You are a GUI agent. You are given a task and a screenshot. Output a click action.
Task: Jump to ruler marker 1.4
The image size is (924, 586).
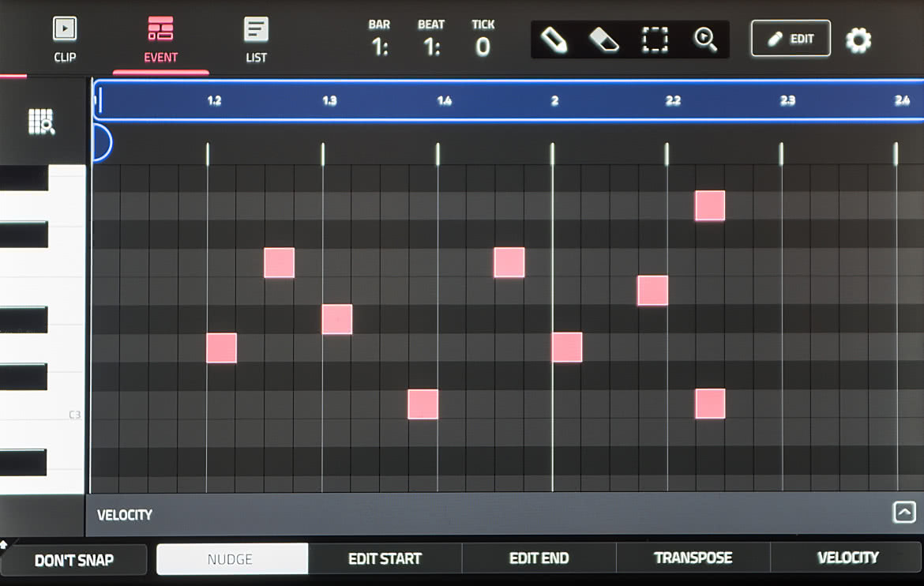[x=445, y=101]
